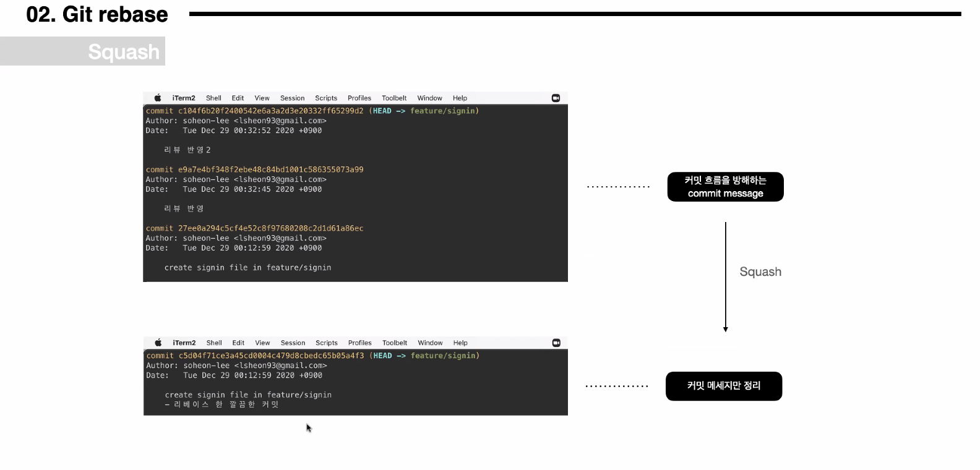Click the Date line showing 00:32:52
The image size is (980, 470).
point(234,130)
